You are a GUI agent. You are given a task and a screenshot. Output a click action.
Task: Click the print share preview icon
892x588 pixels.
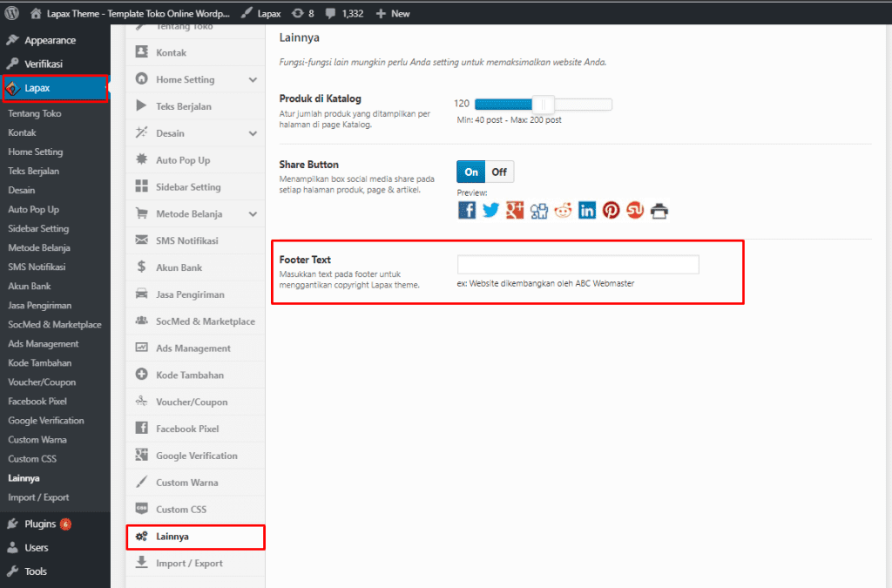pos(659,210)
